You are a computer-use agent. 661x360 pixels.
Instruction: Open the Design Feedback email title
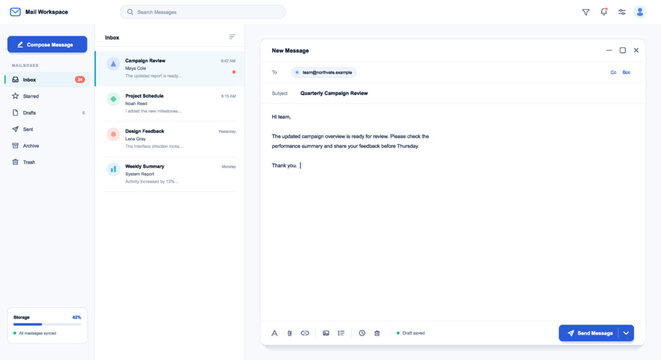pos(145,131)
